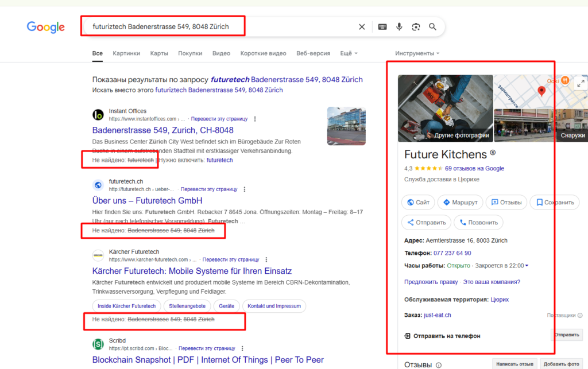Image resolution: width=588 pixels, height=369 pixels.
Task: Click the phone number 077 237 64 90
Action: 452,253
